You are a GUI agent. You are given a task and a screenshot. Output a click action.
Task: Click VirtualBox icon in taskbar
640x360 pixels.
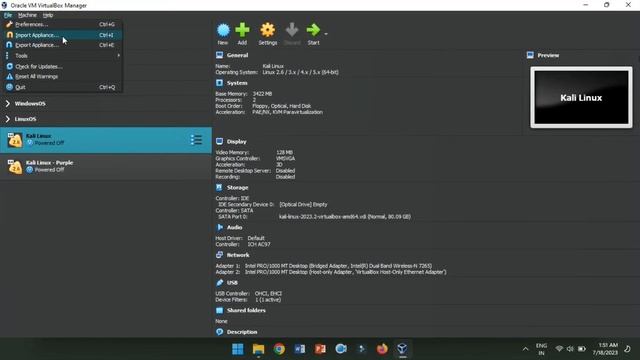[402, 349]
